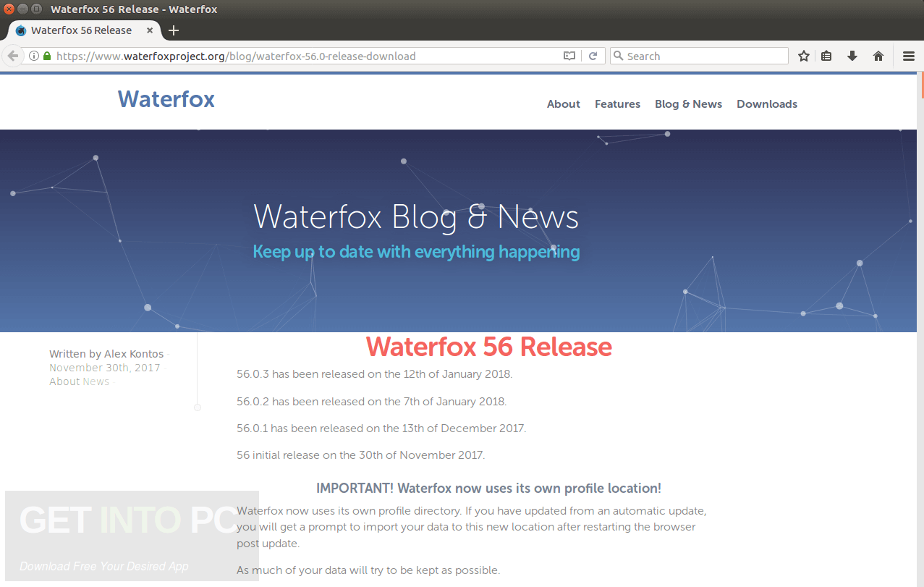This screenshot has width=924, height=587.
Task: Click '56.0.1 has been released' line
Action: click(381, 428)
